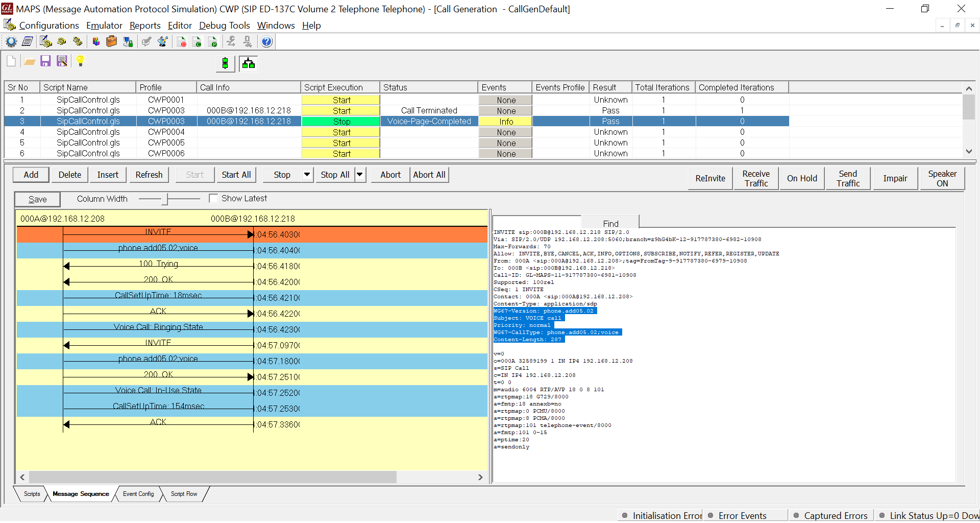This screenshot has width=980, height=523.
Task: Click message sequence scroll-right arrow
Action: (480, 477)
